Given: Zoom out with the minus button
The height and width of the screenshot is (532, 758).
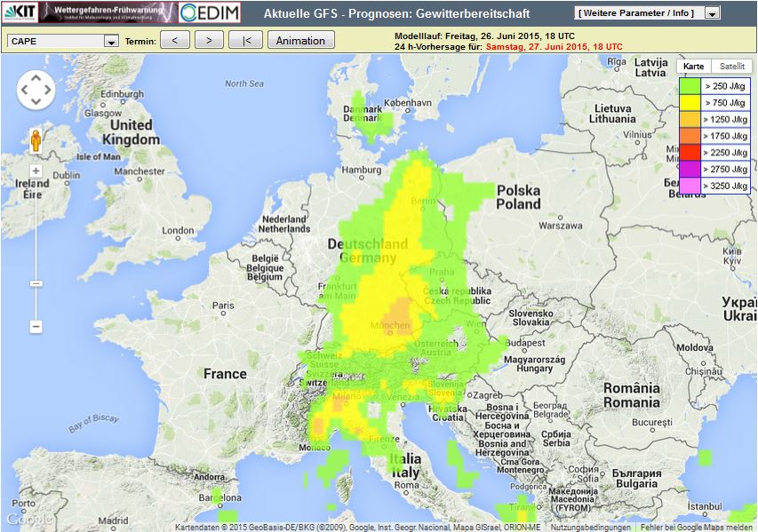Looking at the screenshot, I should tap(36, 327).
